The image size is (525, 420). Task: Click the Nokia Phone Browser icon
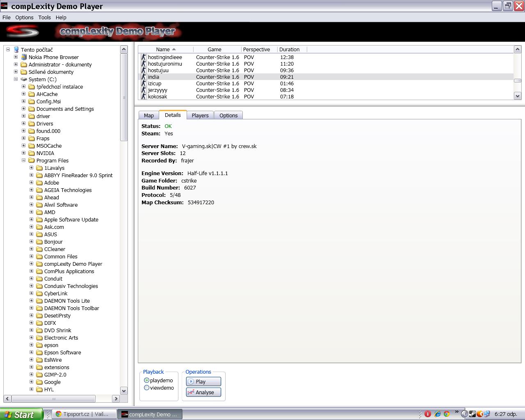tap(24, 57)
